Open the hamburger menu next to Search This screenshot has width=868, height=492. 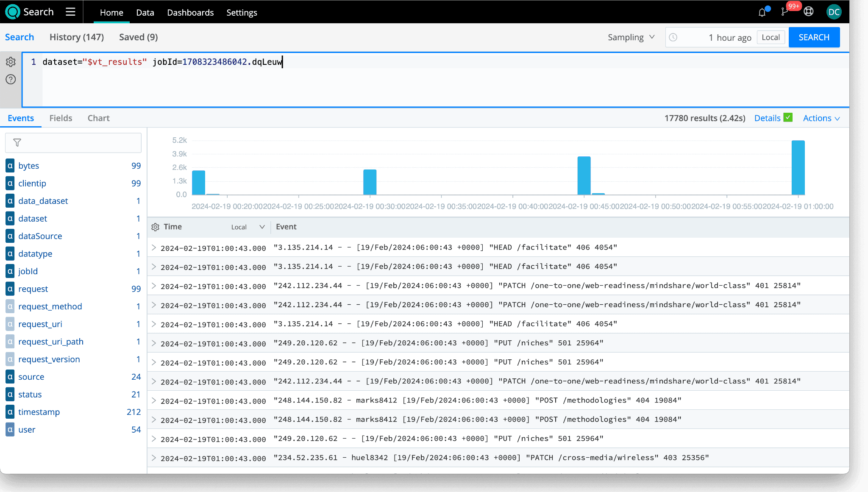70,12
